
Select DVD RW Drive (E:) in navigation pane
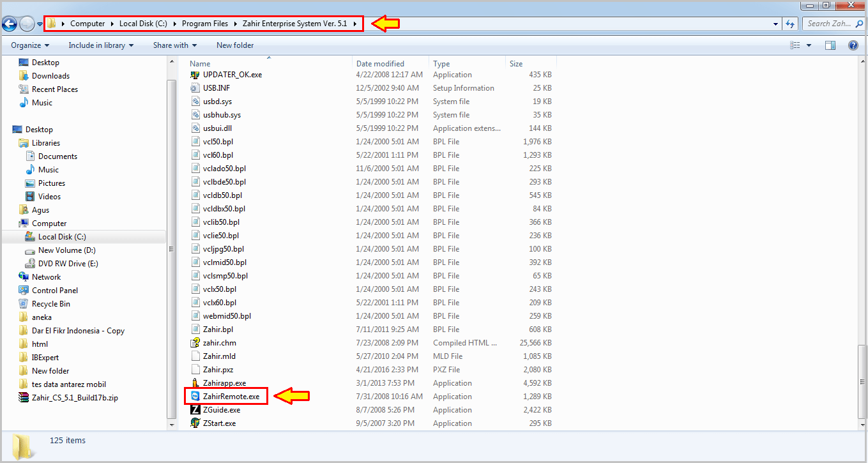[x=68, y=264]
